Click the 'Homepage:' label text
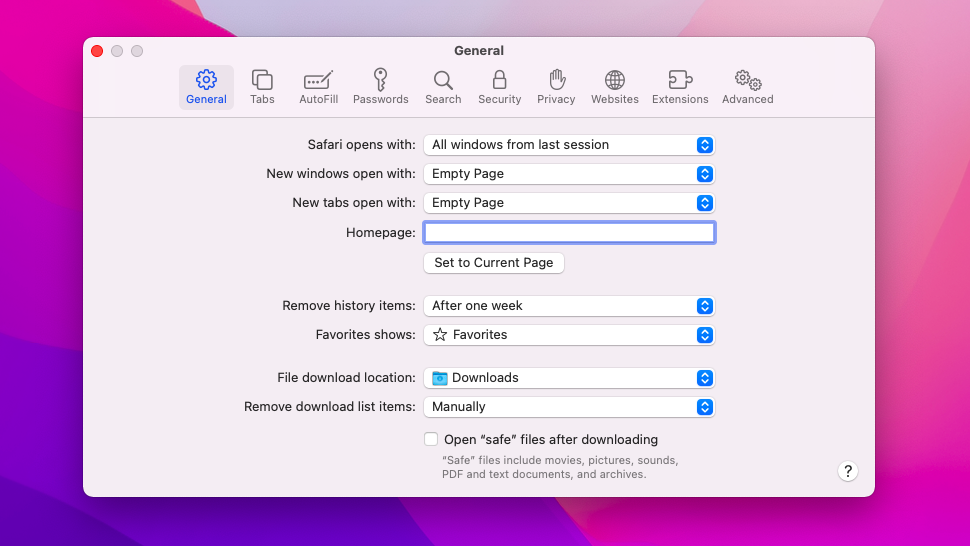 [x=380, y=232]
